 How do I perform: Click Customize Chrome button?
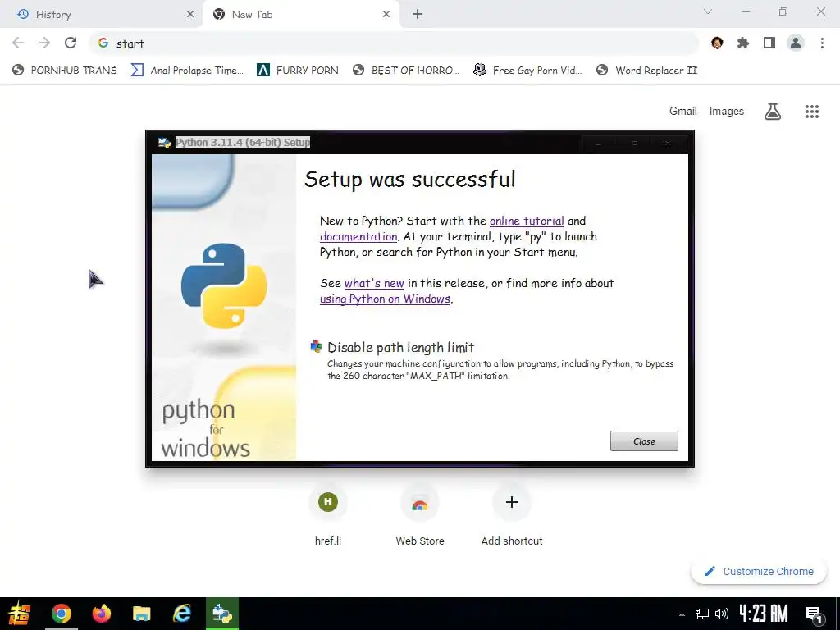(x=759, y=571)
